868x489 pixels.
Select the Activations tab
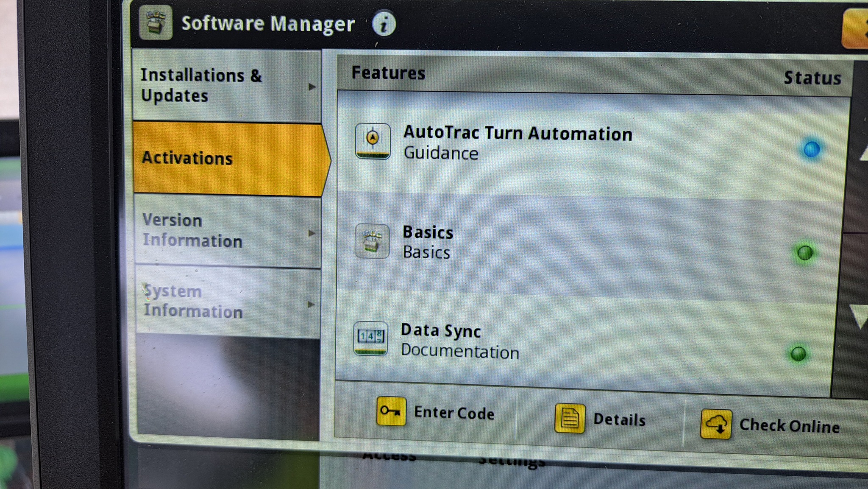(231, 159)
